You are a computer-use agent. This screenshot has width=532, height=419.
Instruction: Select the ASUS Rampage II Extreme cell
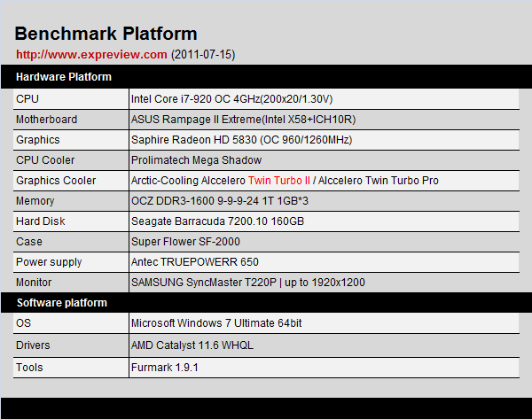(x=243, y=120)
